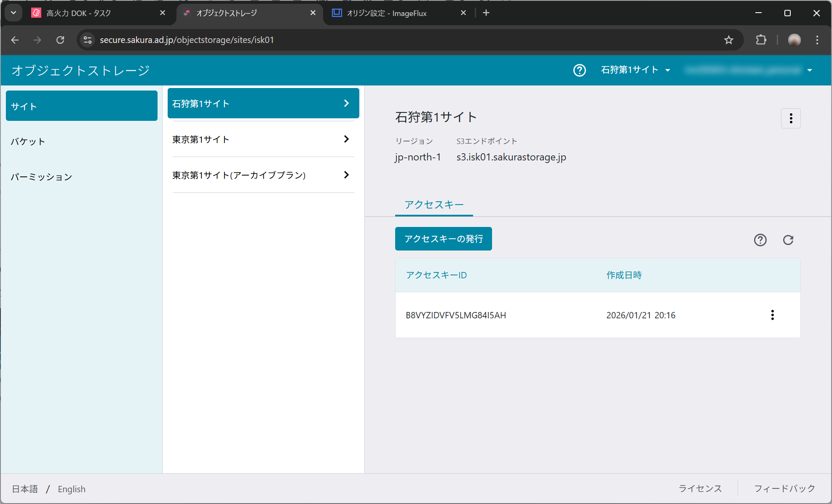Screen dimensions: 832x504
Task: Refresh the access key list
Action: 788,240
